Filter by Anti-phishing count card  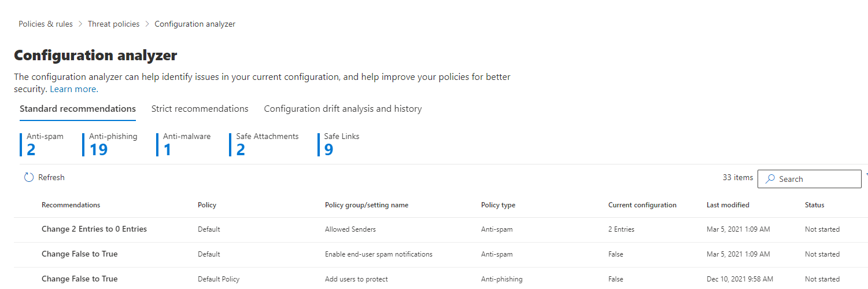coord(113,145)
